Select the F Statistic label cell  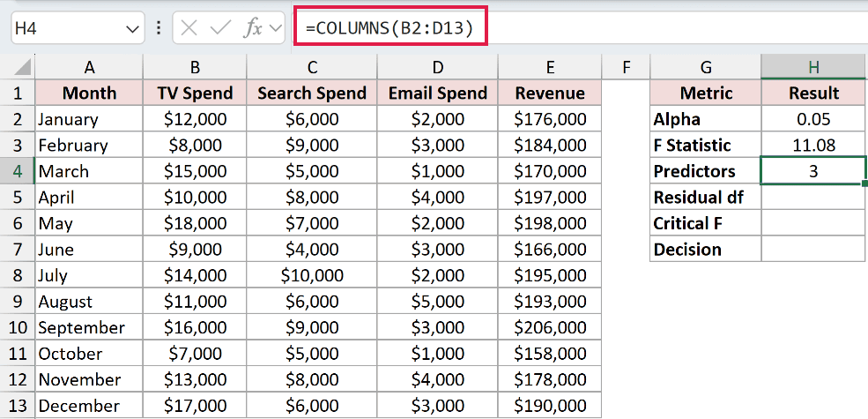pyautogui.click(x=706, y=146)
